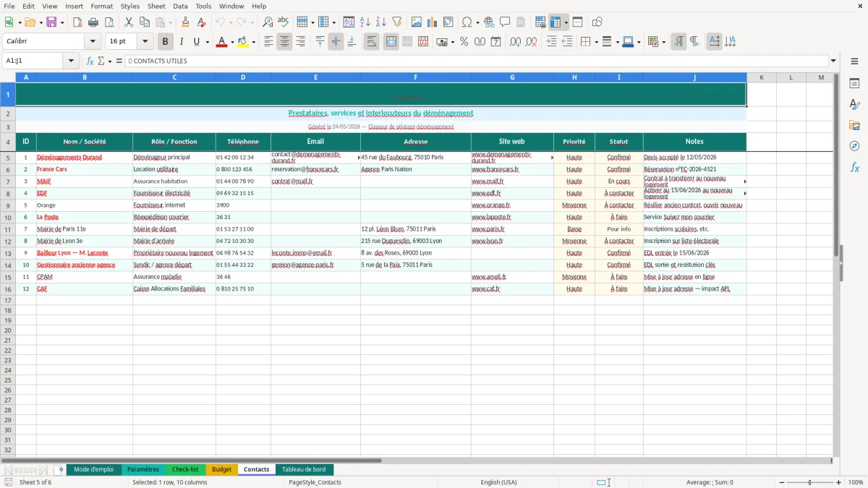Click the www.maif.fr link cell
This screenshot has height=488, width=868.
tap(512, 181)
